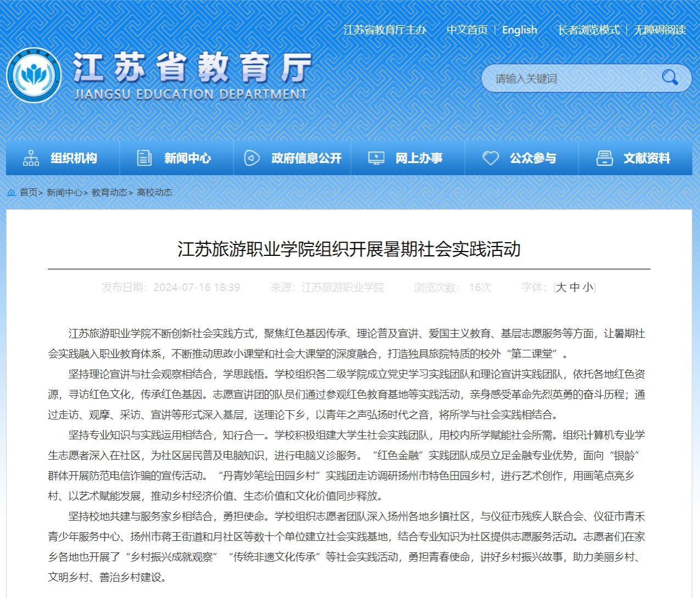Click the 公众参与 heart icon
The width and height of the screenshot is (700, 598).
pos(491,158)
